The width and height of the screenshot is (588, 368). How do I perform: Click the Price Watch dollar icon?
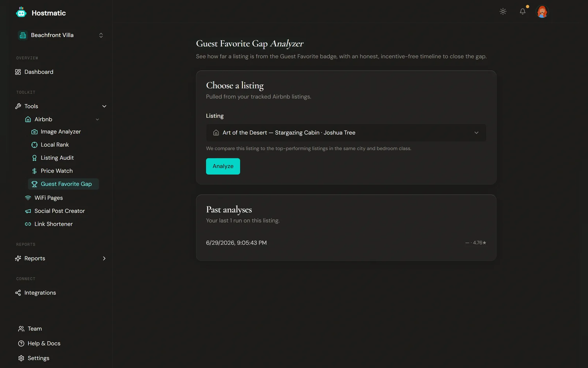[35, 171]
